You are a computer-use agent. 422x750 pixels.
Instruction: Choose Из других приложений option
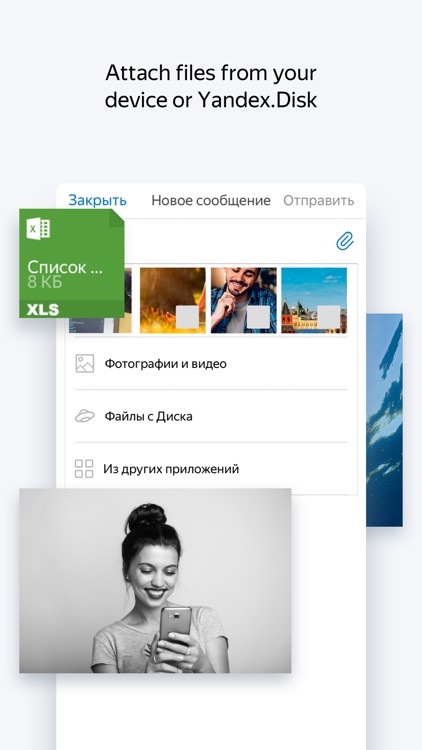(x=211, y=469)
